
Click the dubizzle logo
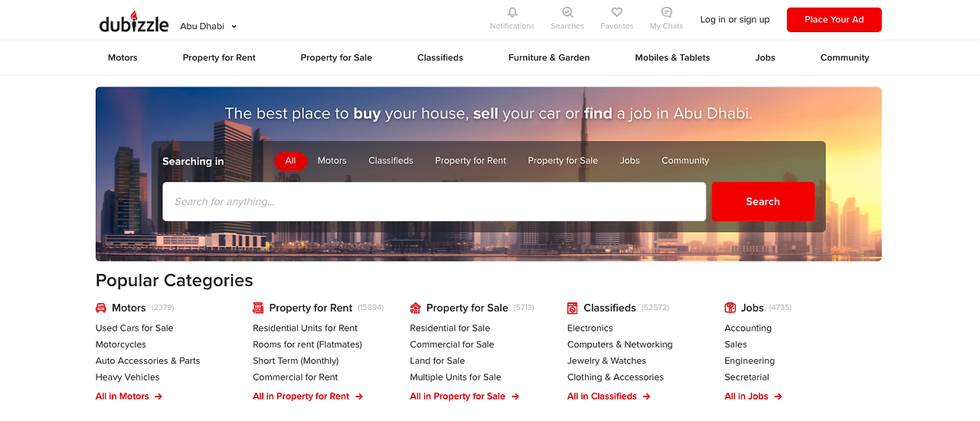coord(134,21)
